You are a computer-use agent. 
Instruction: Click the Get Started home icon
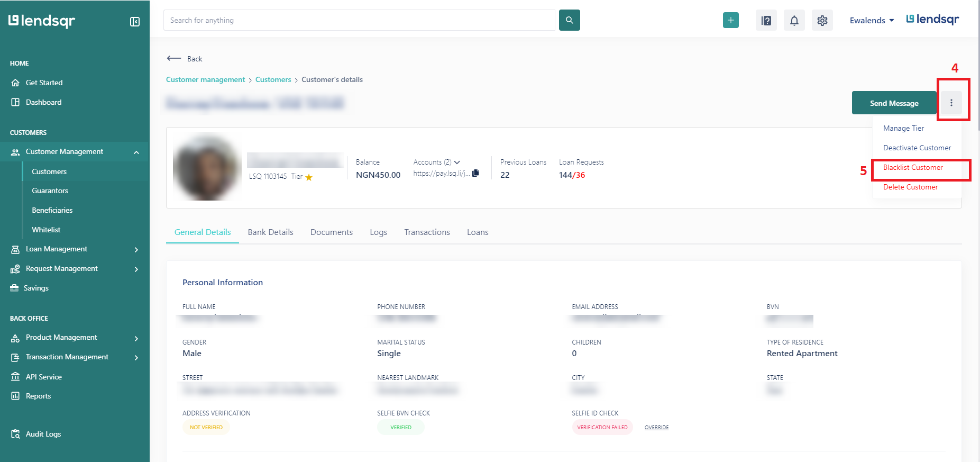(x=15, y=83)
